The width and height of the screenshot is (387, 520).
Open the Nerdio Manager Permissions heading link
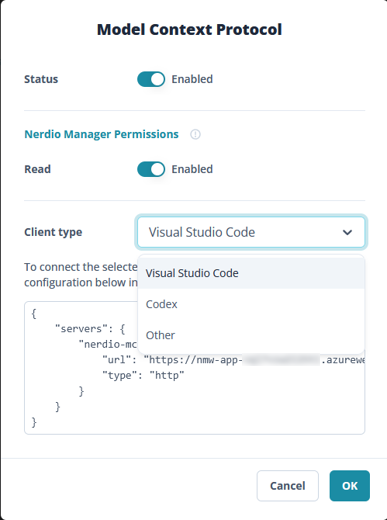click(102, 134)
